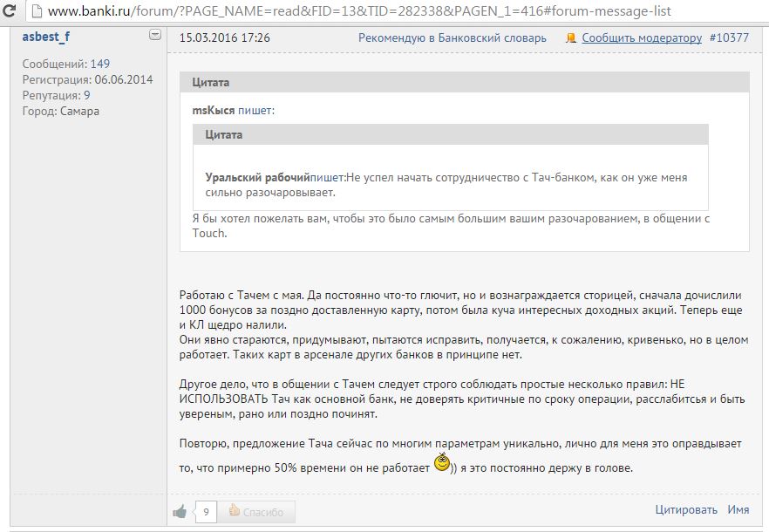Click 'пишет:' link after Уральский рабочий
The height and width of the screenshot is (532, 769).
pos(328,178)
